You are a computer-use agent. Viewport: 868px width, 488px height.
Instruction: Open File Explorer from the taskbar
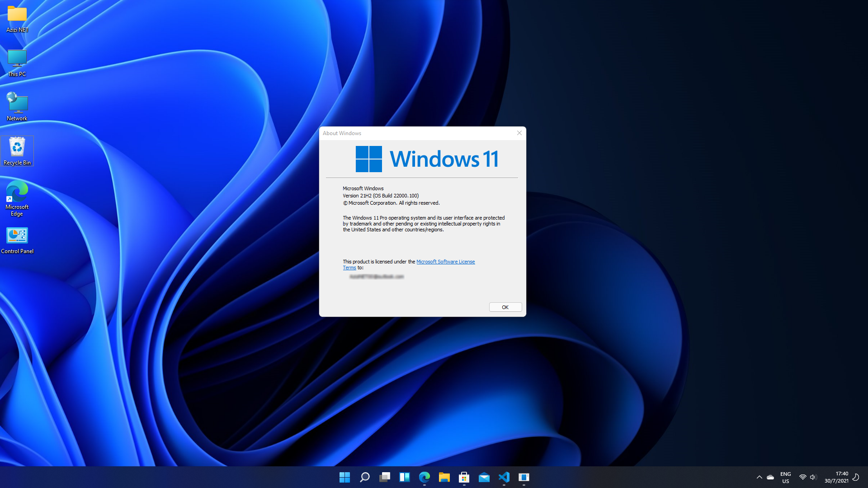coord(444,477)
